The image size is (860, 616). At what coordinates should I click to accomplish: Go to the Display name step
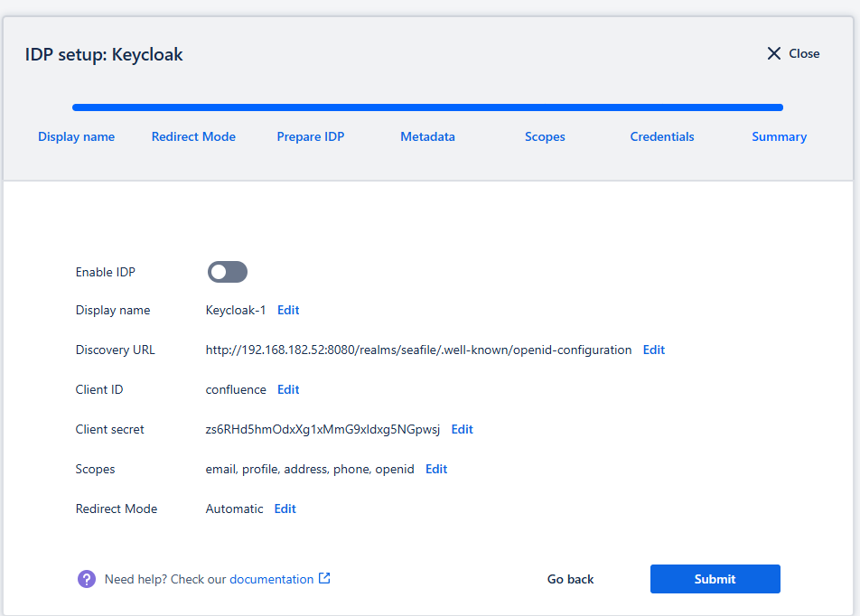coord(76,136)
